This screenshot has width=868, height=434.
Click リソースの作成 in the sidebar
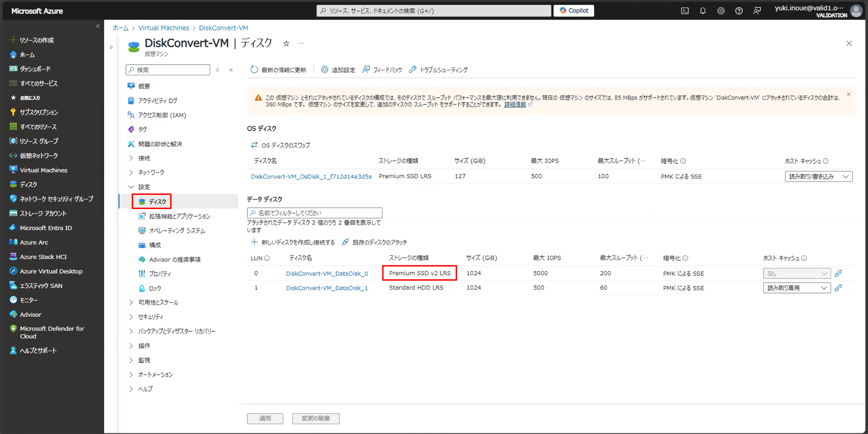click(x=36, y=40)
